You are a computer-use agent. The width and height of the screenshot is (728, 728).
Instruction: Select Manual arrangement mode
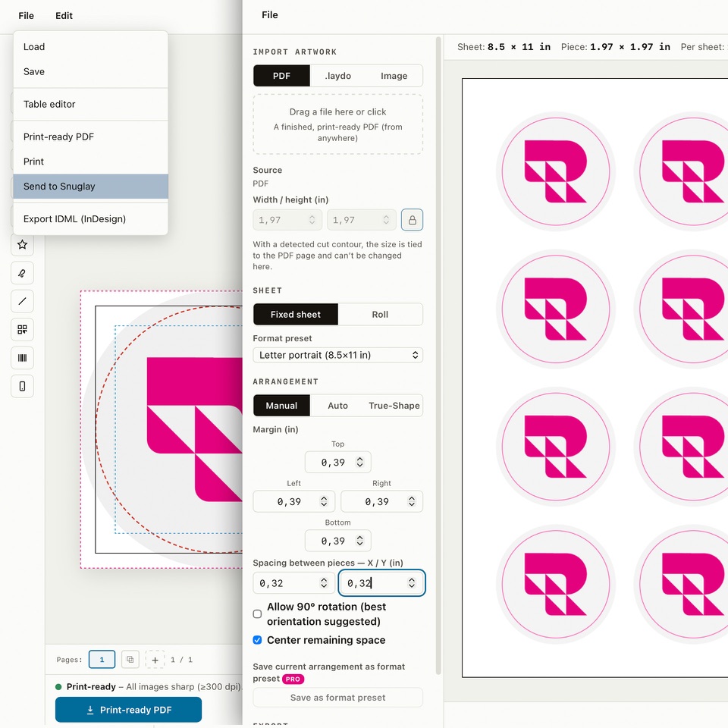tap(281, 405)
